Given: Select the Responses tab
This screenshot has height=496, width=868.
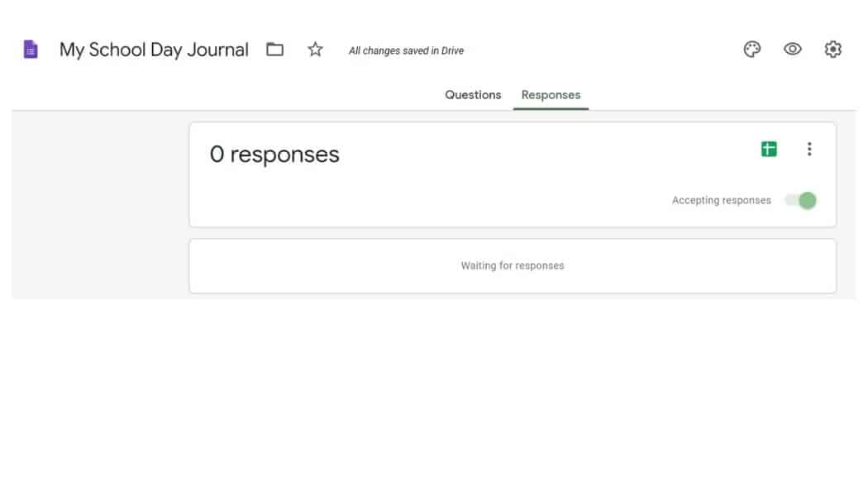Looking at the screenshot, I should click(551, 95).
